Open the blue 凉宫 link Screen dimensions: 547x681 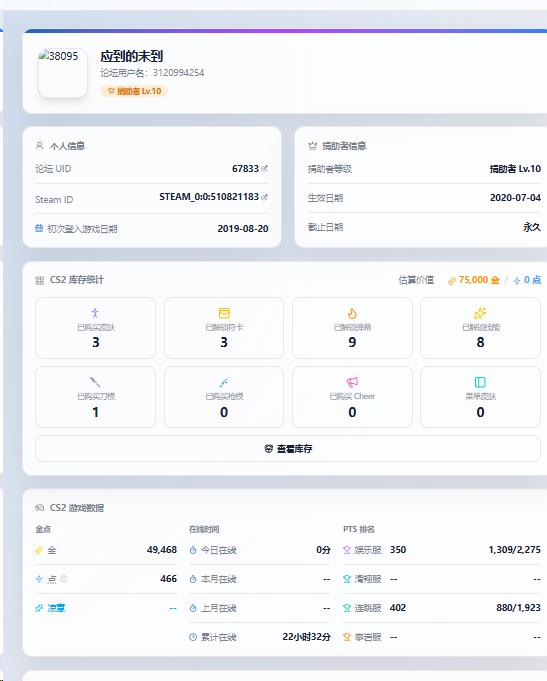56,608
